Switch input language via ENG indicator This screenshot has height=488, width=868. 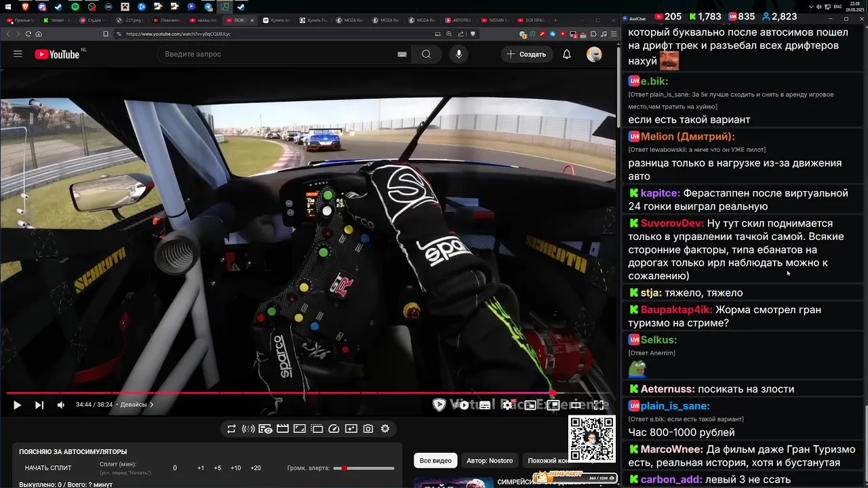click(x=838, y=6)
